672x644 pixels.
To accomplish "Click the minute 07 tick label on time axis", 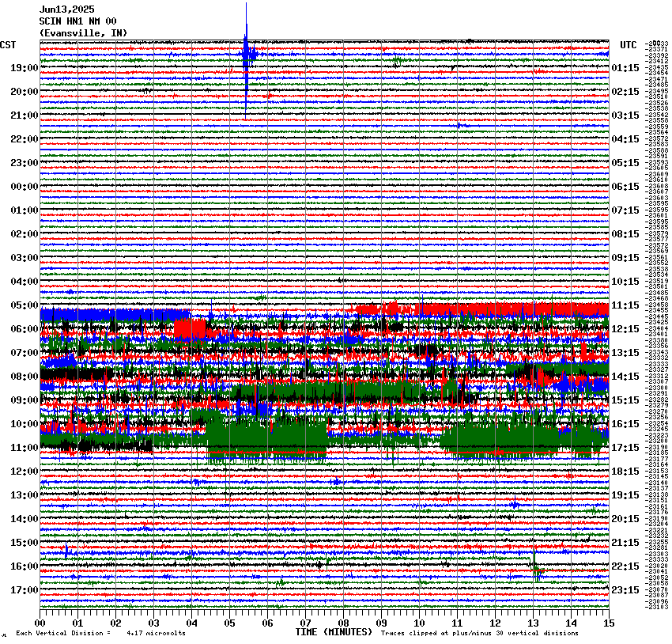I will [x=305, y=623].
